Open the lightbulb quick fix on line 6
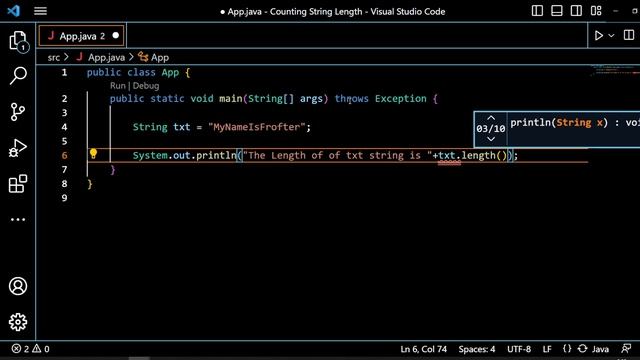 (93, 154)
